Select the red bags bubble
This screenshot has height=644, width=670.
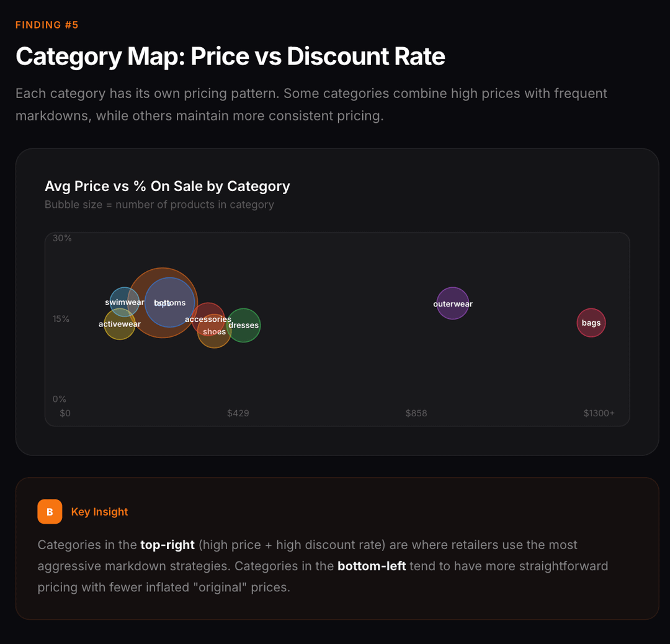tap(591, 323)
